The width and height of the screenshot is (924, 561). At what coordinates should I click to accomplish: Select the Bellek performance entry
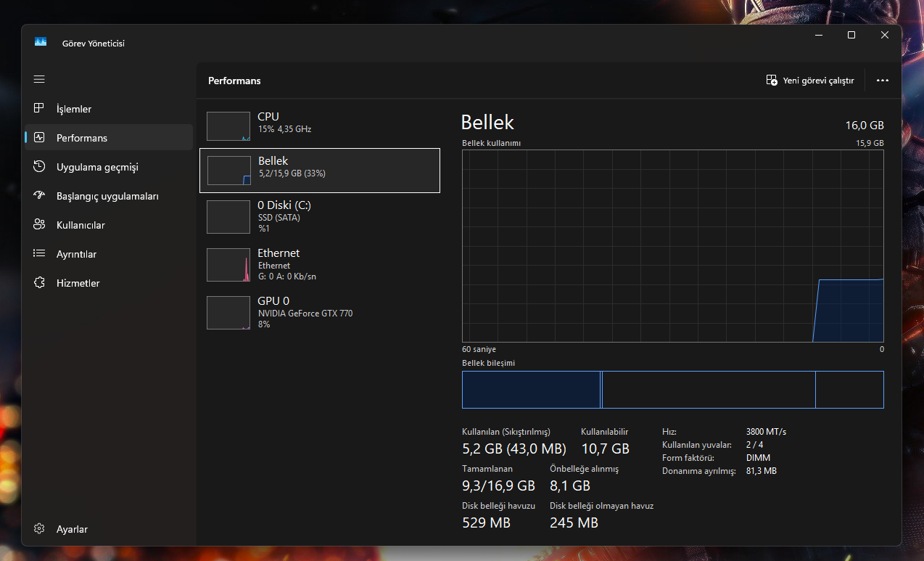tap(320, 171)
